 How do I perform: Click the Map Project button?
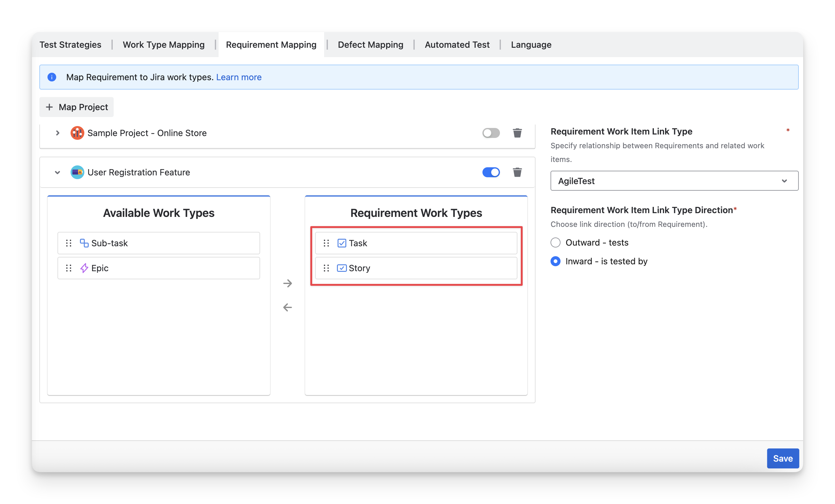77,107
